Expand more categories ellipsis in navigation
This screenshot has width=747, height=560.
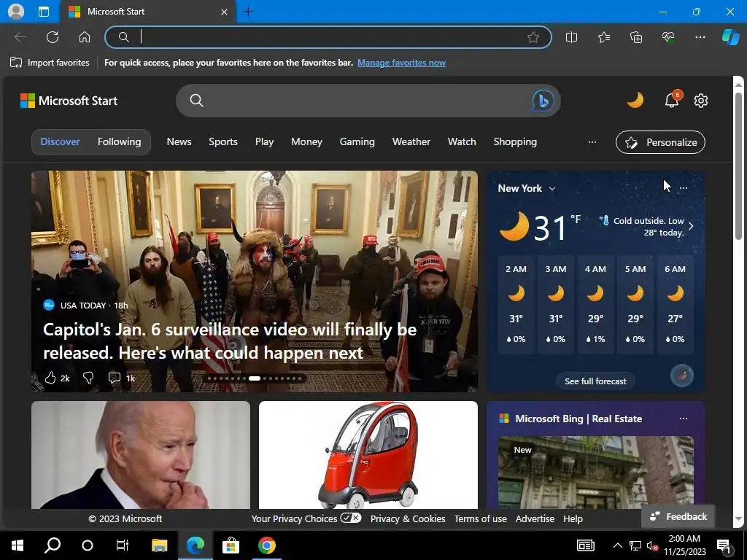(x=592, y=142)
